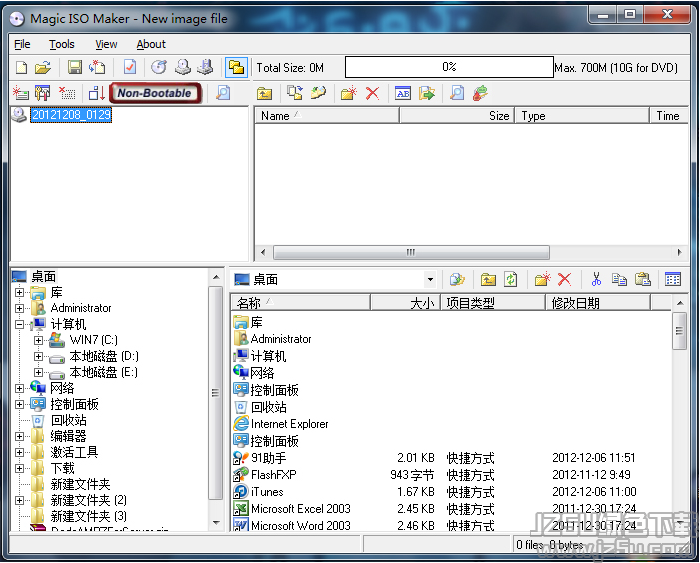
Task: Click the red X delete icon in image toolbar
Action: pyautogui.click(x=373, y=93)
